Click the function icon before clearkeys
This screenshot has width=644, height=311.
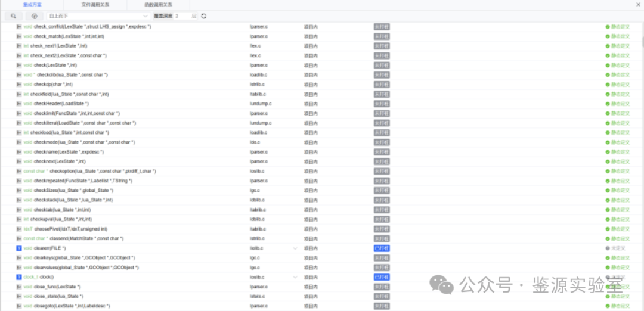19,257
